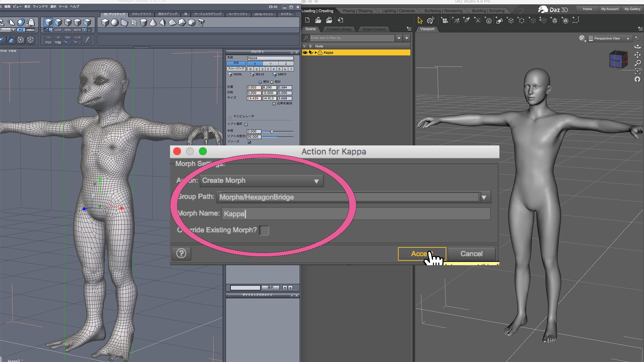Choose the 3D text primitive tool
The height and width of the screenshot is (362, 644).
(201, 23)
